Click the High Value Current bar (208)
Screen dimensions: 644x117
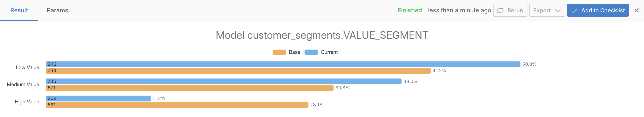pyautogui.click(x=98, y=98)
